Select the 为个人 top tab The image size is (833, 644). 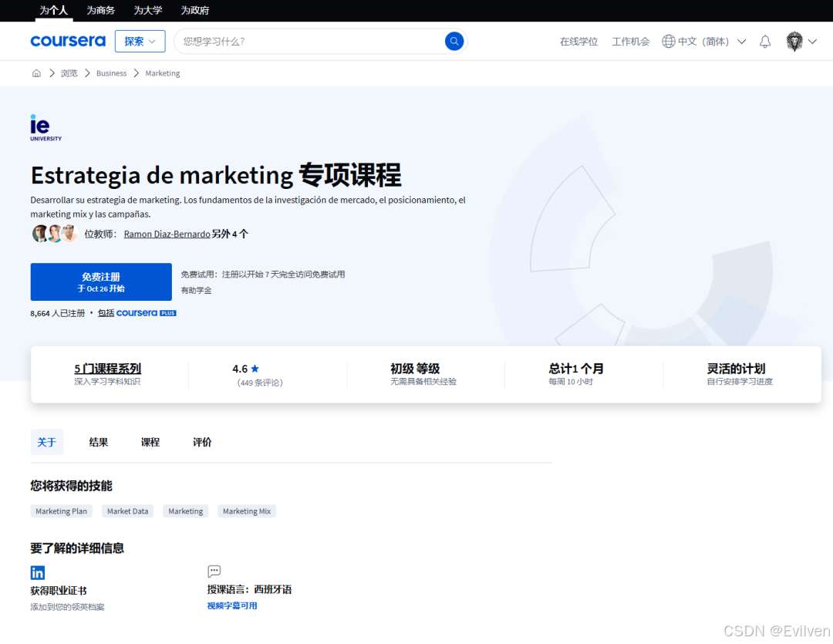click(54, 10)
